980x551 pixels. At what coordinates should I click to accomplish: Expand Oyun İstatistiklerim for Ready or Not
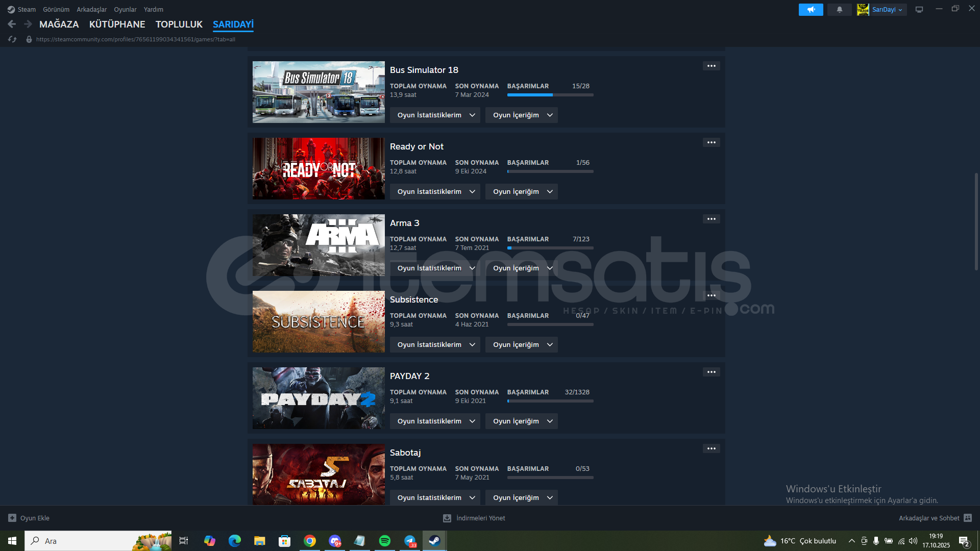(435, 191)
